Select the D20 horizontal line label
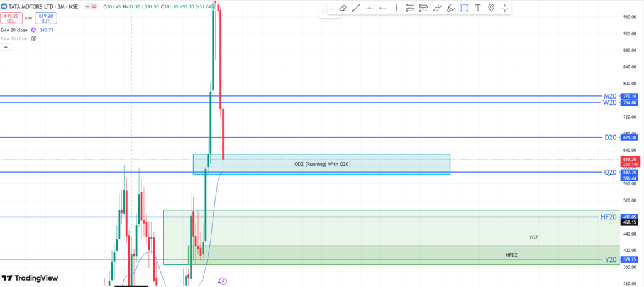The width and height of the screenshot is (644, 287). pyautogui.click(x=611, y=138)
